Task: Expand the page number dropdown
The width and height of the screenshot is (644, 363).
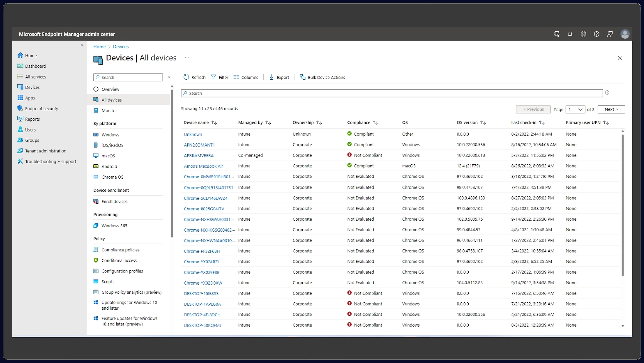Action: (x=575, y=109)
